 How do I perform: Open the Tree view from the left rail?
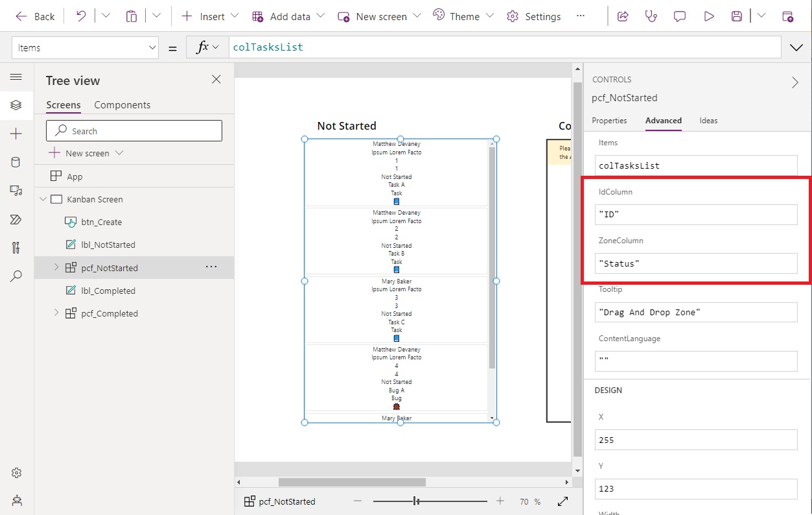click(x=16, y=104)
